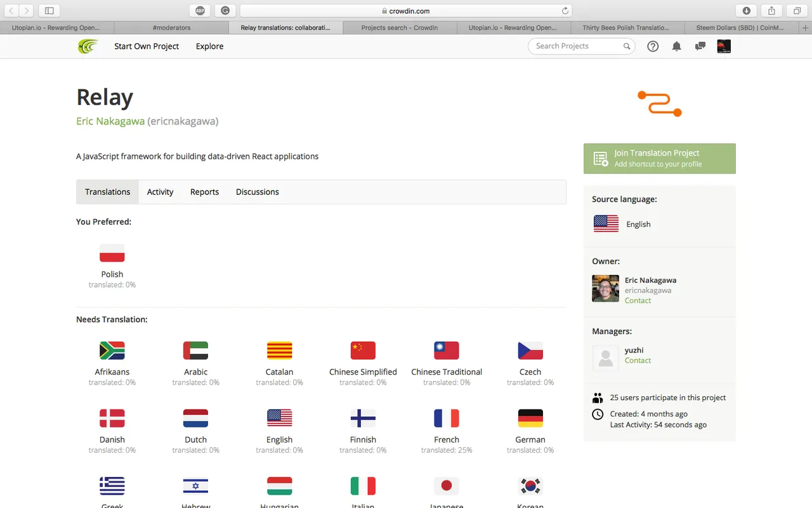Select the Dutch flag

click(x=196, y=418)
